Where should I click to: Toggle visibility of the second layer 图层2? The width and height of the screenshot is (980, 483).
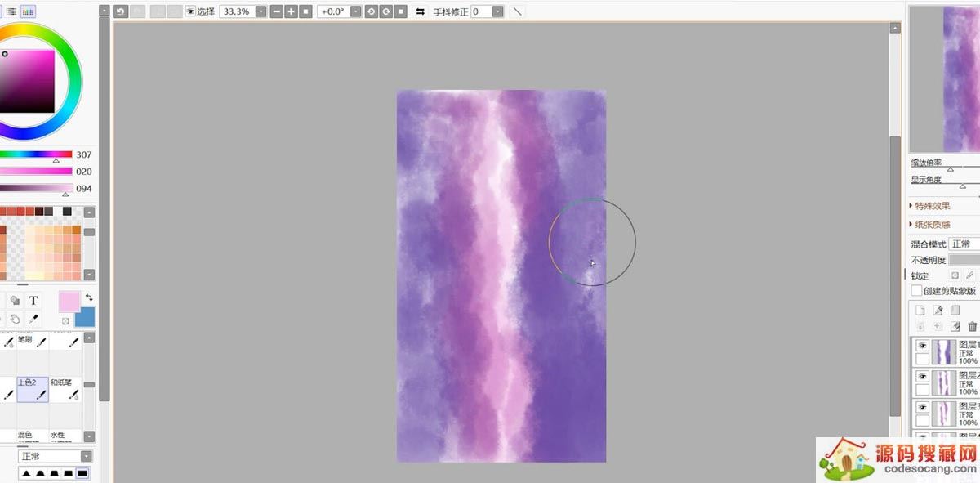click(922, 377)
